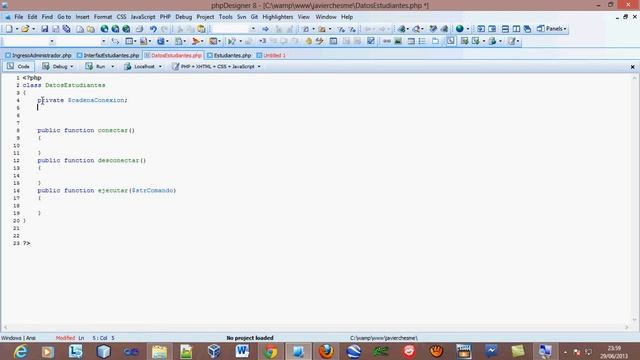Open the Panels dropdown

pyautogui.click(x=551, y=29)
